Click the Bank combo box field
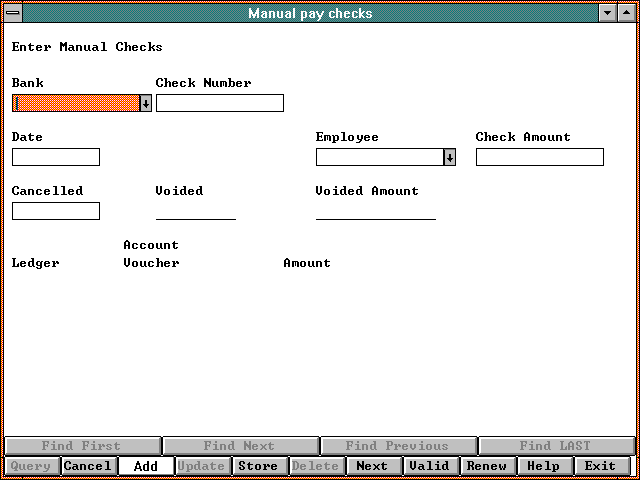Screen dimensions: 640x480 (x=75, y=103)
